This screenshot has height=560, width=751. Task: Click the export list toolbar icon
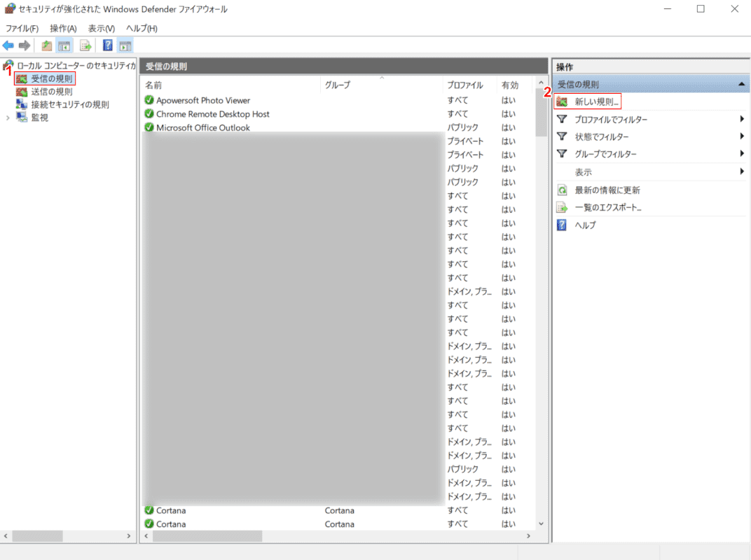tap(85, 45)
